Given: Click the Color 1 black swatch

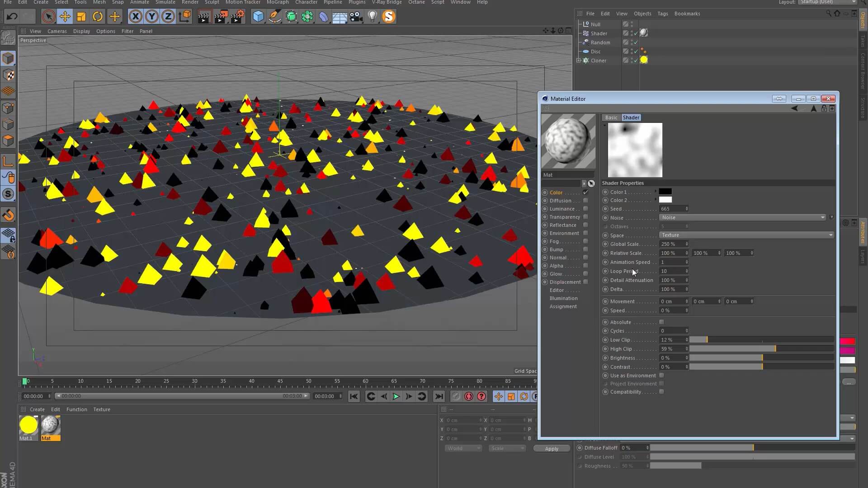Looking at the screenshot, I should tap(665, 192).
